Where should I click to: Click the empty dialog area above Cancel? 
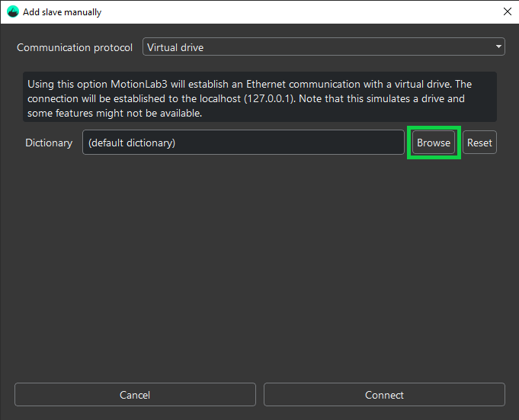tap(135, 305)
